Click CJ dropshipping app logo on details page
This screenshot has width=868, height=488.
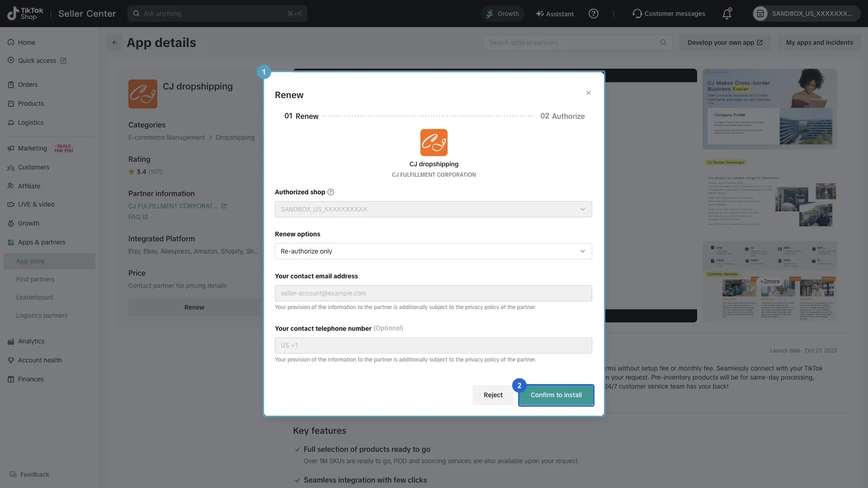tap(143, 94)
